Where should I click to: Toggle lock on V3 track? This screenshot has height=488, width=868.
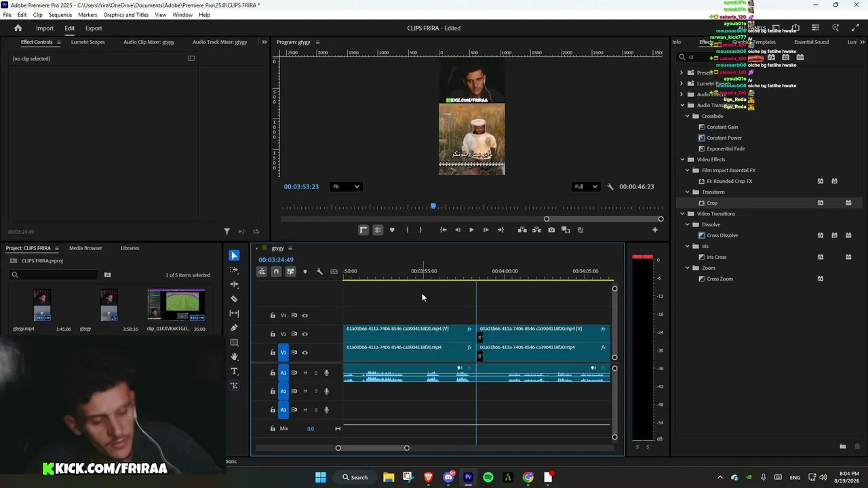(273, 315)
